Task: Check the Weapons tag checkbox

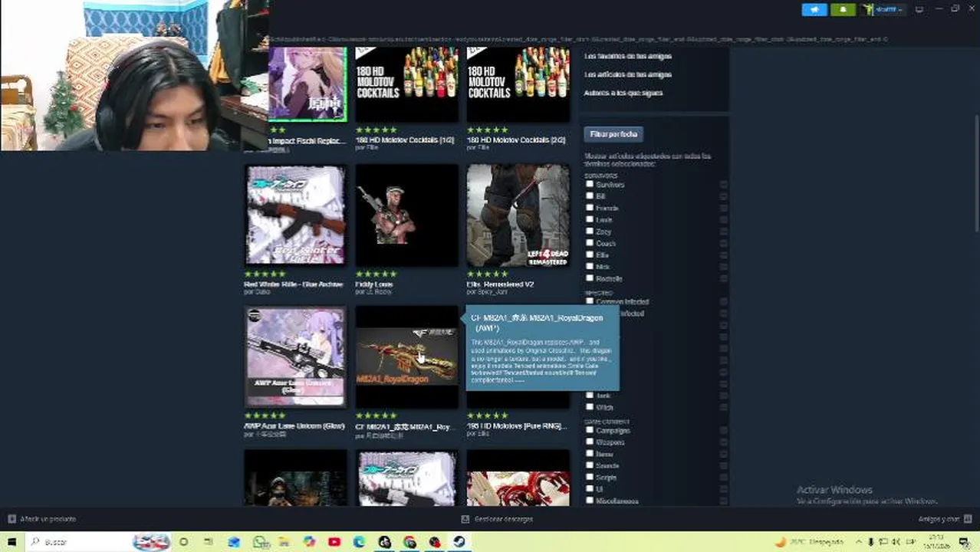Action: 590,442
